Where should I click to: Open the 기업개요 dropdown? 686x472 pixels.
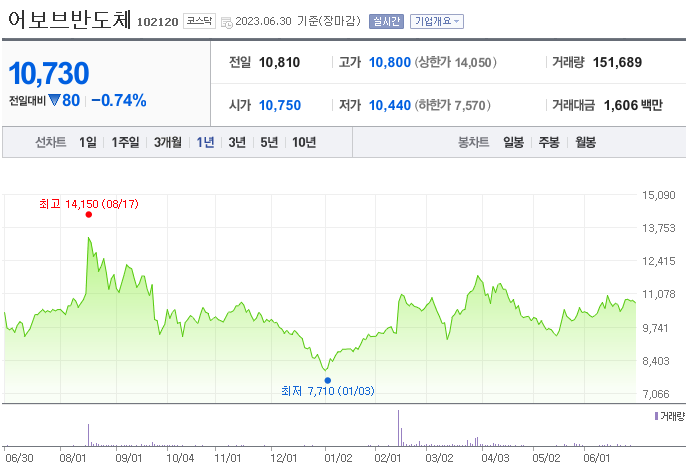[x=437, y=21]
